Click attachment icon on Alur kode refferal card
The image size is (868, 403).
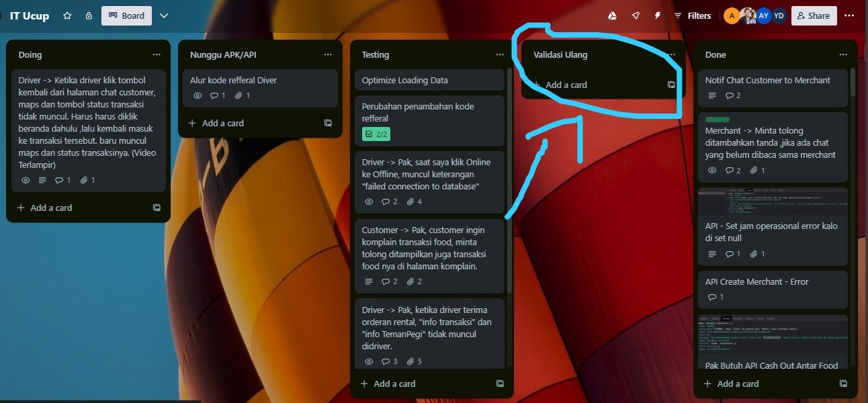coord(238,96)
